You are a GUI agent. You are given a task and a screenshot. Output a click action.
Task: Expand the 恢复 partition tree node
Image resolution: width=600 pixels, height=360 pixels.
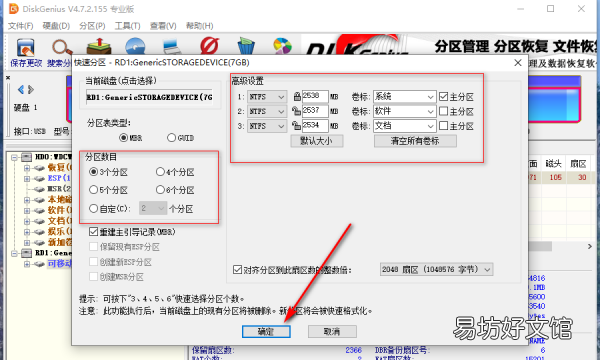point(26,168)
